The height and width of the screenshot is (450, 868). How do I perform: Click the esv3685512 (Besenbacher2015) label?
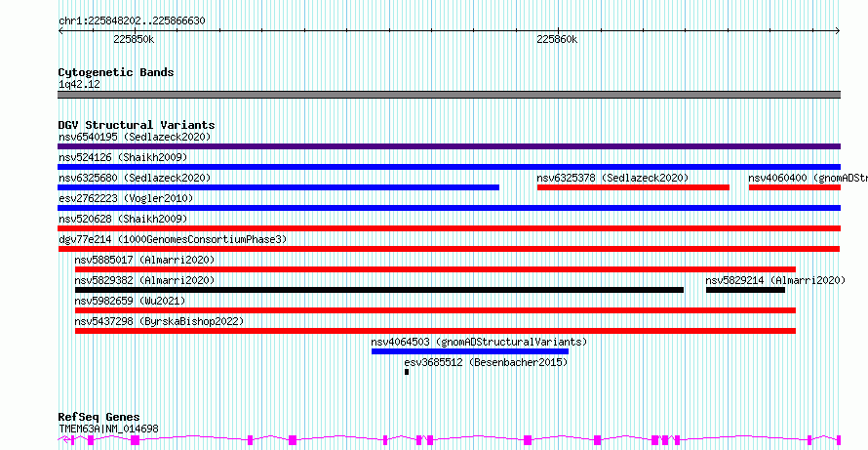(486, 362)
